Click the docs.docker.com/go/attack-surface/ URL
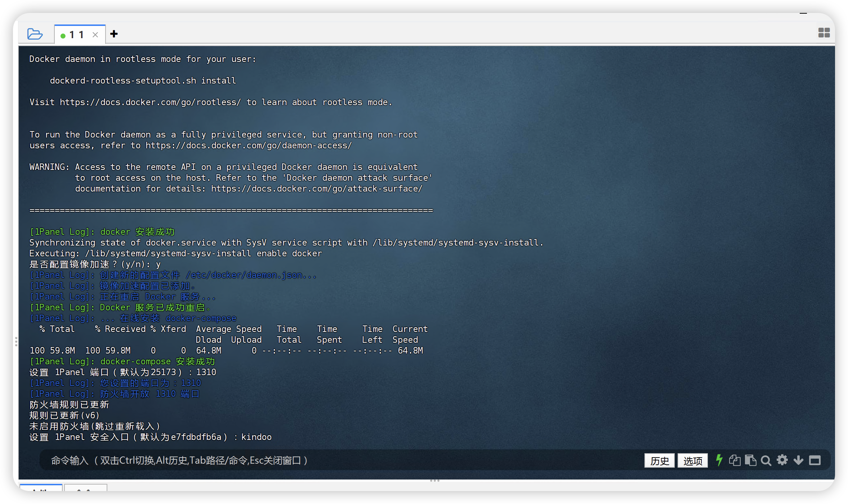The width and height of the screenshot is (848, 504). 317,189
